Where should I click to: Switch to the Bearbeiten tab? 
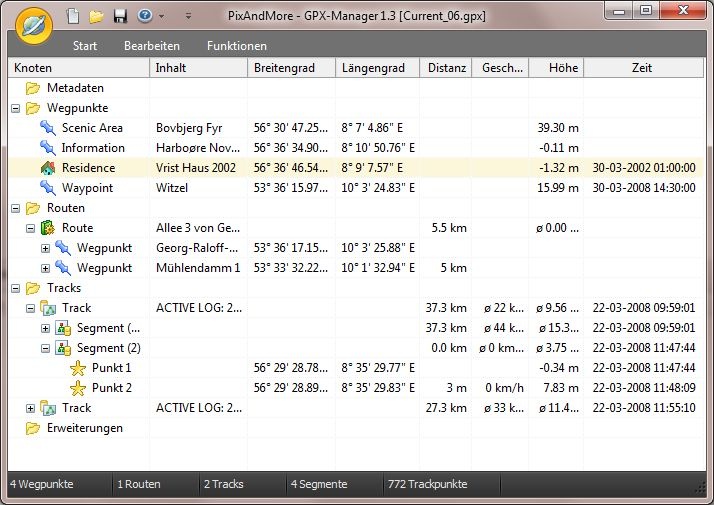tap(152, 46)
